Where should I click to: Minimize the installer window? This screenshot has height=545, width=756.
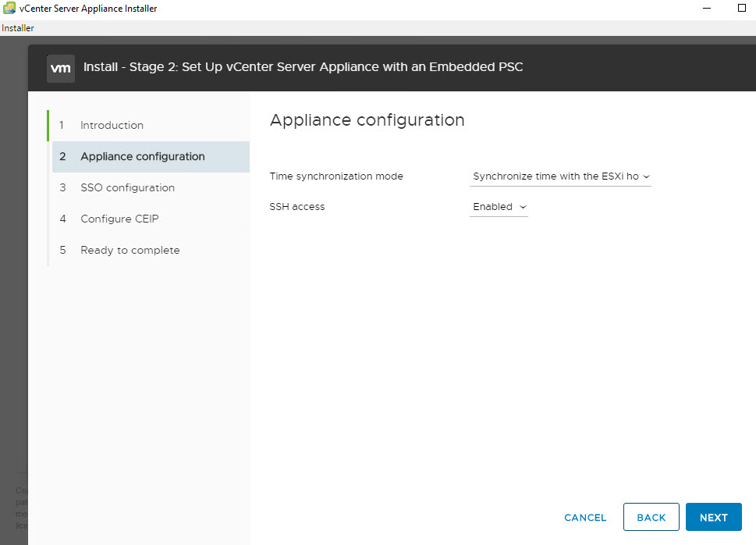pyautogui.click(x=705, y=9)
